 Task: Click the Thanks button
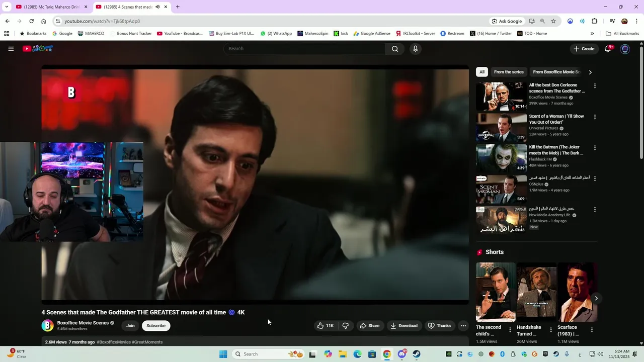coord(439,326)
